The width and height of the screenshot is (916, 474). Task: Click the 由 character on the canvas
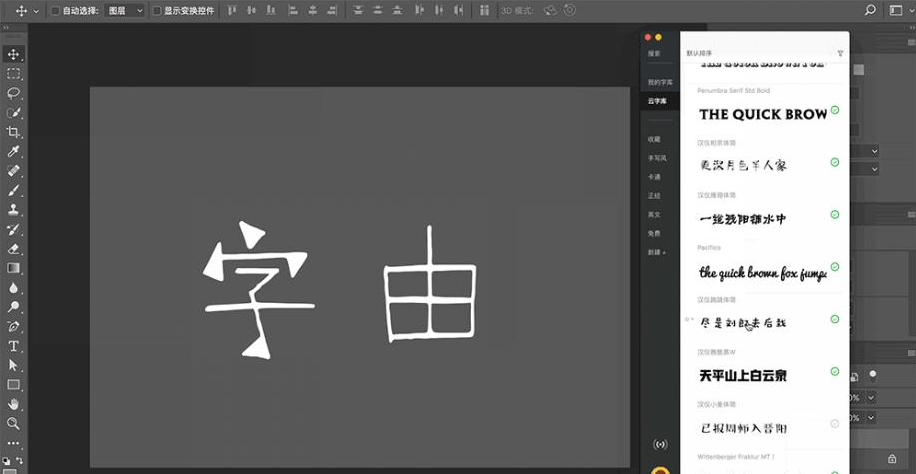click(x=430, y=284)
